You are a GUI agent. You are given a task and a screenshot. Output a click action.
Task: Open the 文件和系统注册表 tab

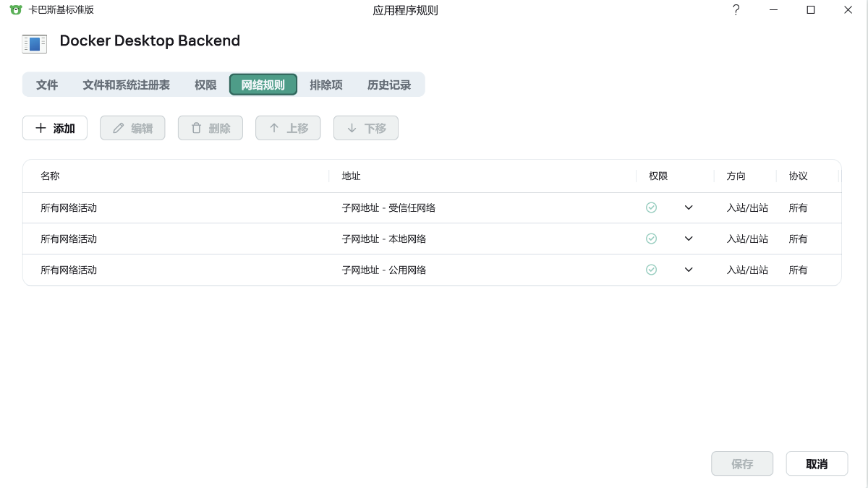(126, 85)
